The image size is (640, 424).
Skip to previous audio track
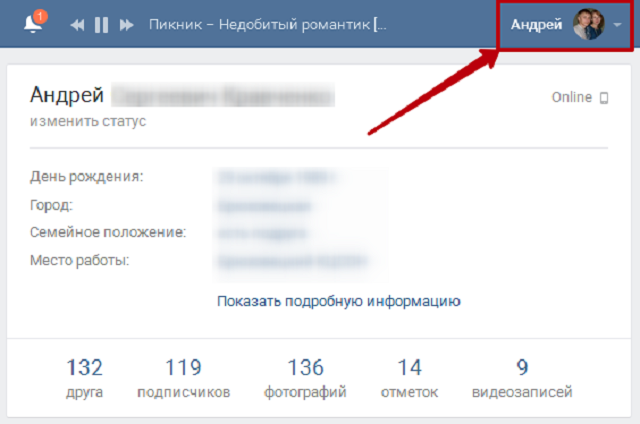pyautogui.click(x=77, y=25)
